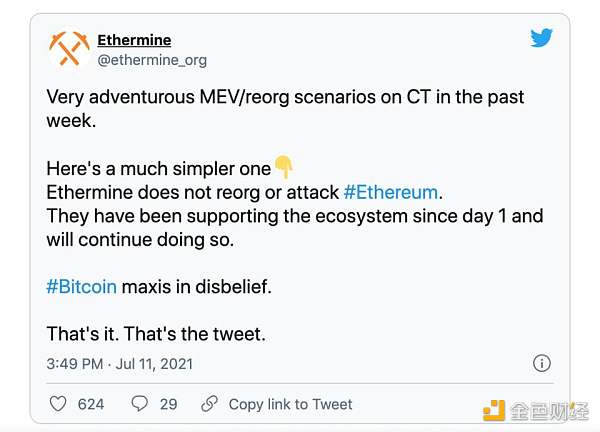Click the Ethermine pickaxe avatar
The width and height of the screenshot is (600, 432).
pyautogui.click(x=68, y=49)
